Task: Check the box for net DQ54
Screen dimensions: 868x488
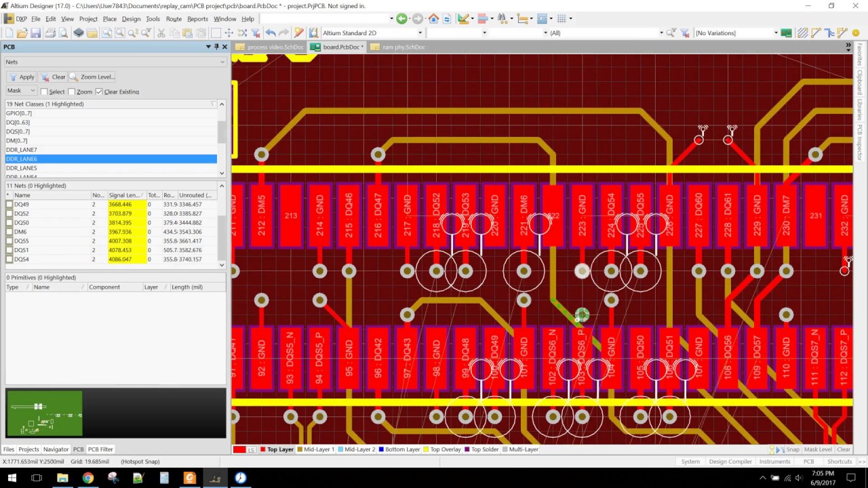Action: tap(9, 259)
